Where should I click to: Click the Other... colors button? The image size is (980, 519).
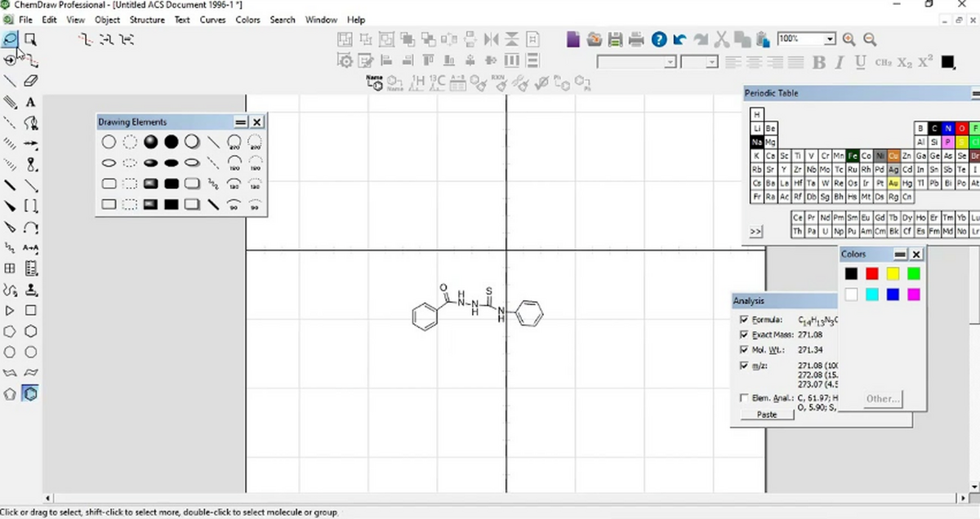pyautogui.click(x=883, y=399)
